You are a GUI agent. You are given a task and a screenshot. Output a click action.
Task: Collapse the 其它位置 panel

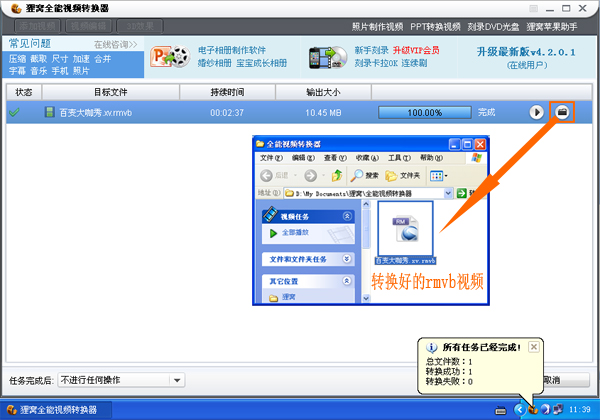[347, 281]
